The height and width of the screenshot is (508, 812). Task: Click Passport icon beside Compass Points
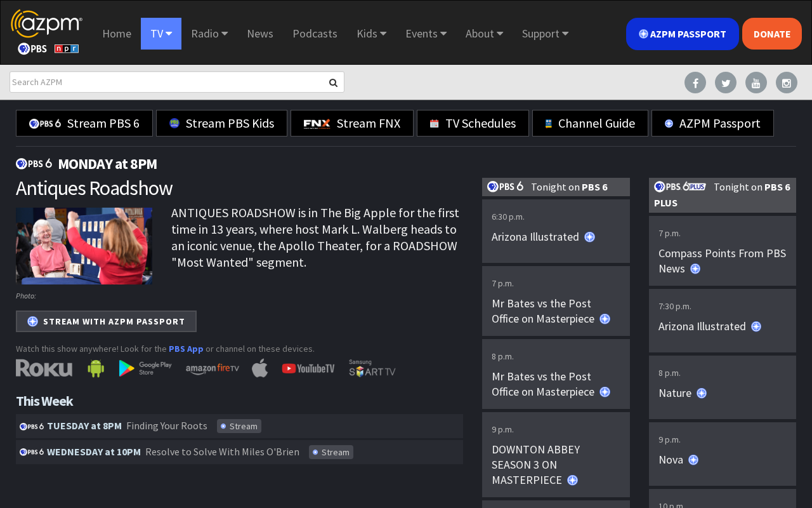pos(695,269)
